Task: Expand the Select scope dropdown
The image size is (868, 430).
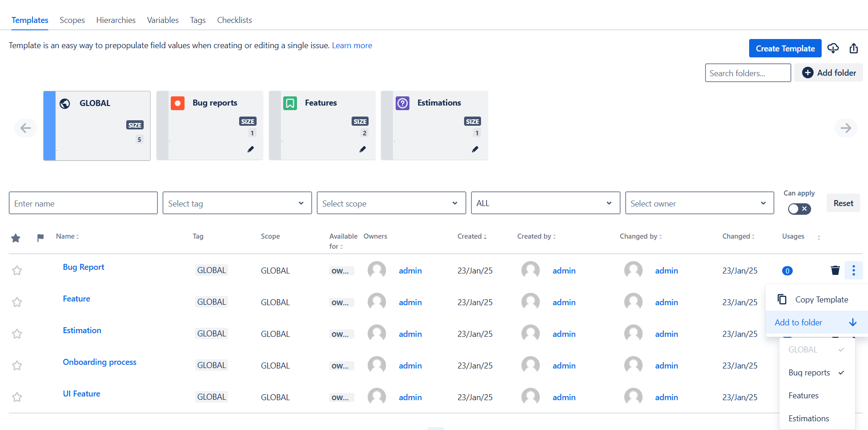Action: tap(391, 203)
